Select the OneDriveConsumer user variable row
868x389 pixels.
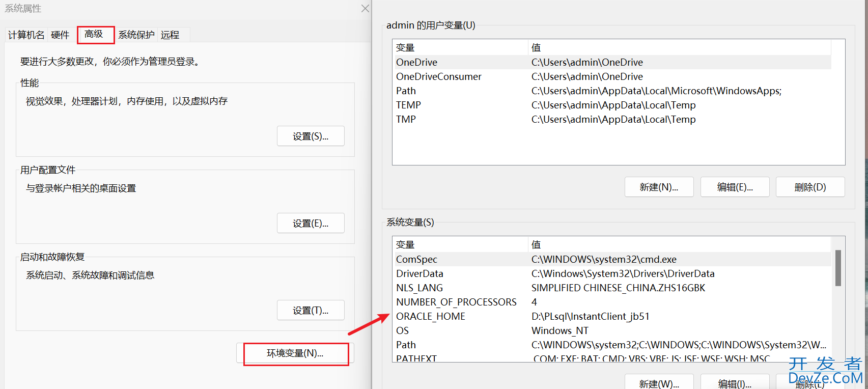(x=612, y=76)
